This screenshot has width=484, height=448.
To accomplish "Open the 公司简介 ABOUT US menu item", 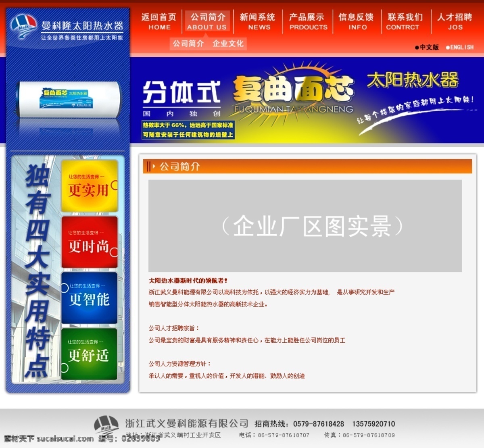I will (x=207, y=22).
